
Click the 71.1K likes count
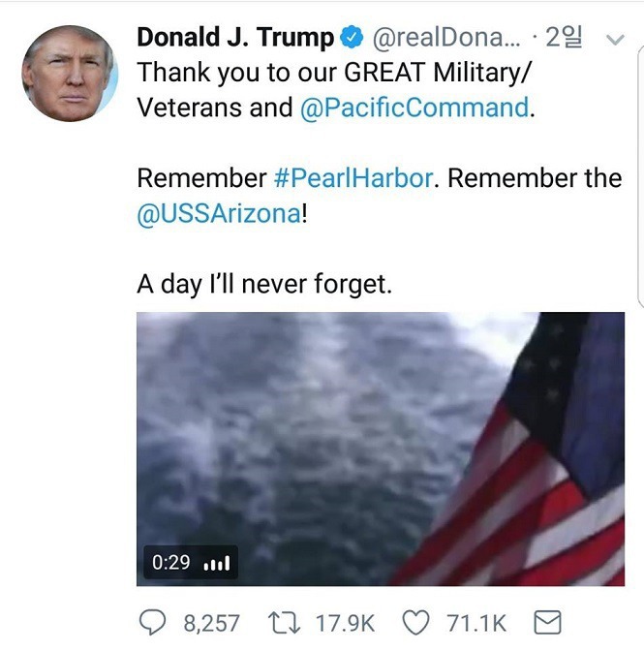476,624
